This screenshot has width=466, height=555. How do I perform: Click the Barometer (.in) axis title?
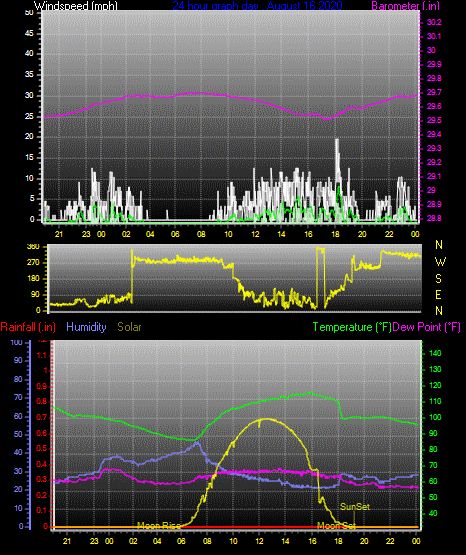[405, 5]
